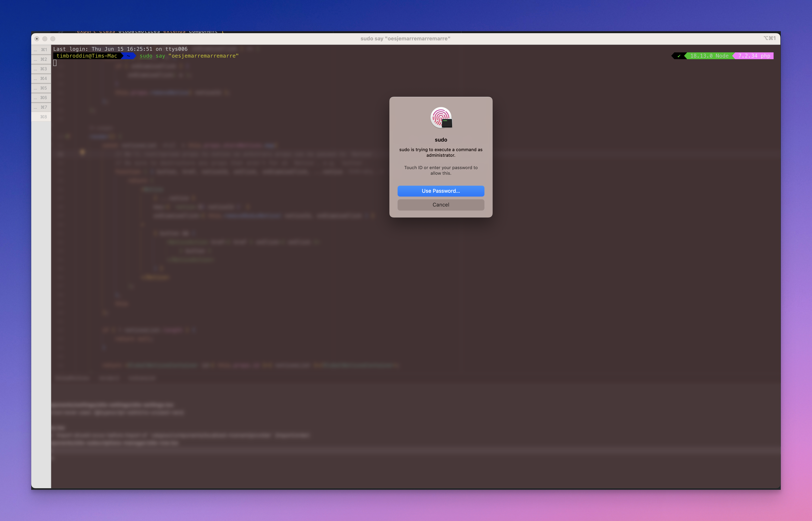Image resolution: width=812 pixels, height=521 pixels.
Task: Click the 18.13.0 Node version segment
Action: tap(709, 56)
